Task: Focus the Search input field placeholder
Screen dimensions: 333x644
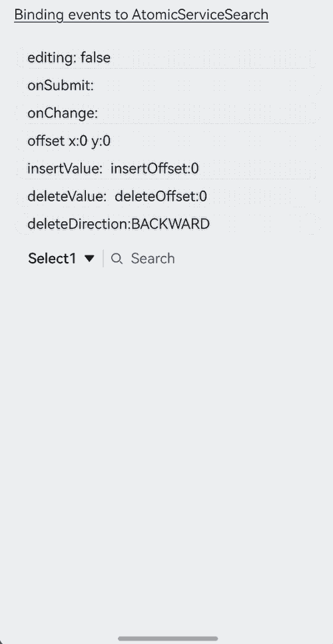Action: [153, 259]
